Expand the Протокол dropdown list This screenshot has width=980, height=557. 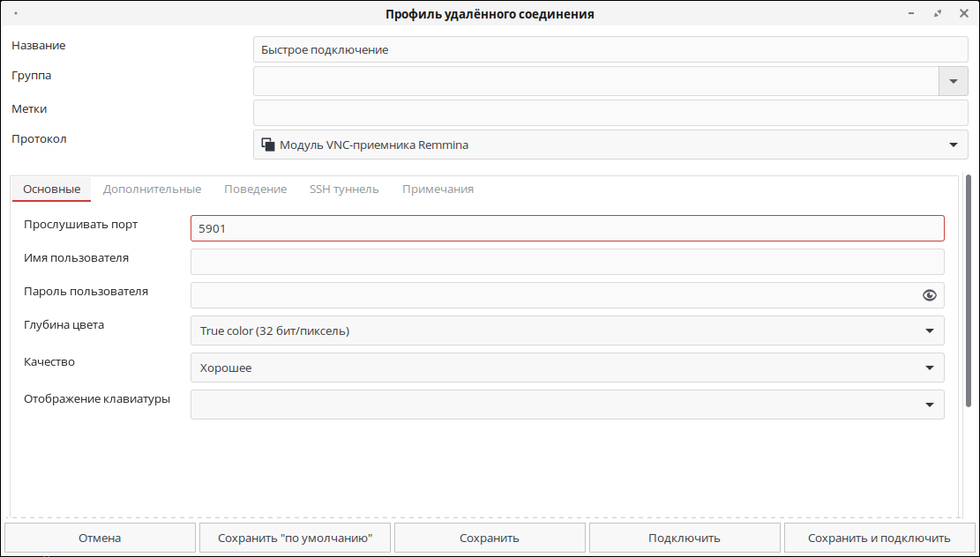[953, 145]
